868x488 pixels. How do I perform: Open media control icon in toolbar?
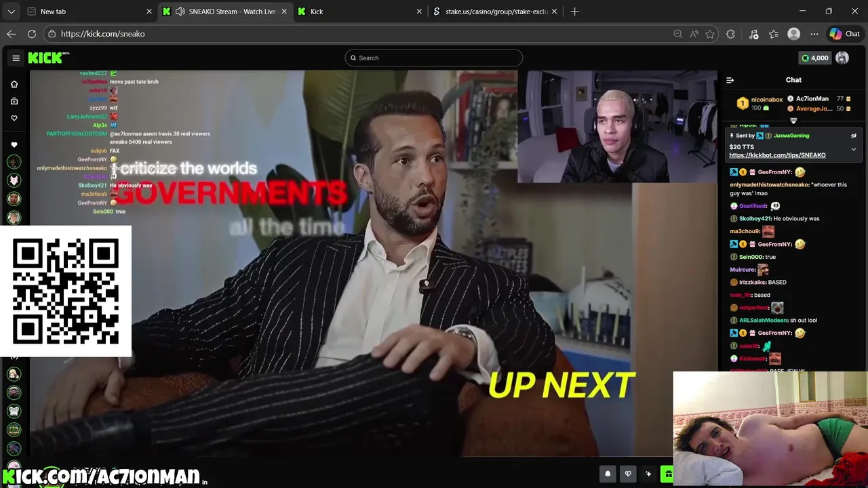[x=753, y=34]
